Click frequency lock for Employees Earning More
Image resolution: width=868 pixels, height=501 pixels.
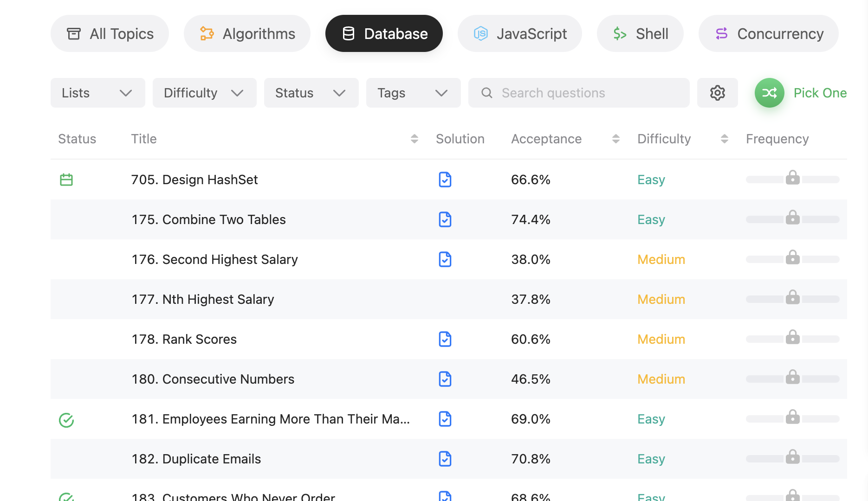point(792,417)
